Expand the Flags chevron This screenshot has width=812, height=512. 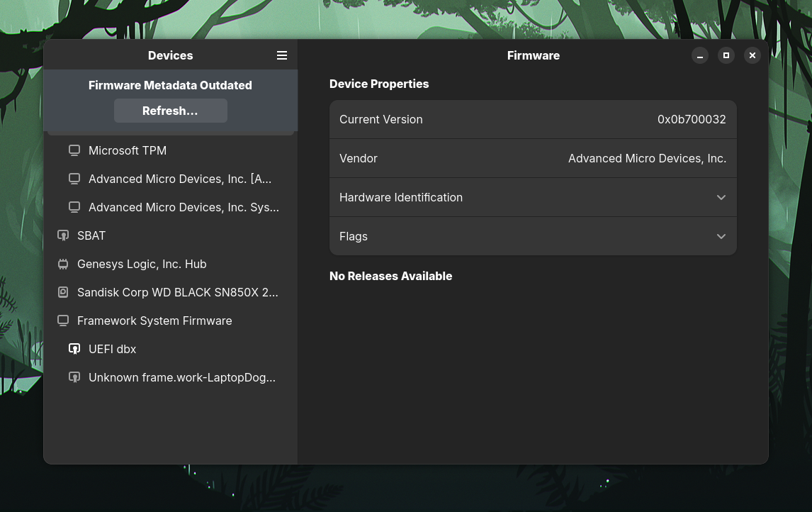click(x=721, y=236)
